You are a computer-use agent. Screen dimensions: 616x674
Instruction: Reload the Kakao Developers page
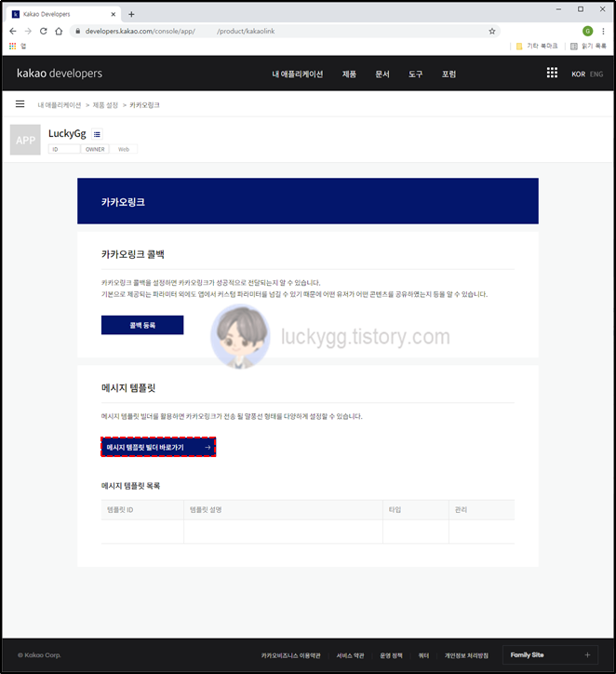tap(44, 31)
